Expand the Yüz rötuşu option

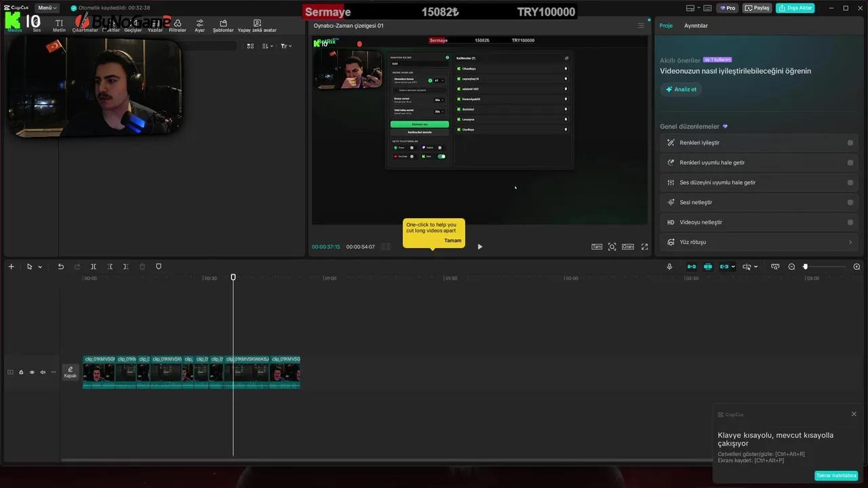tap(850, 242)
